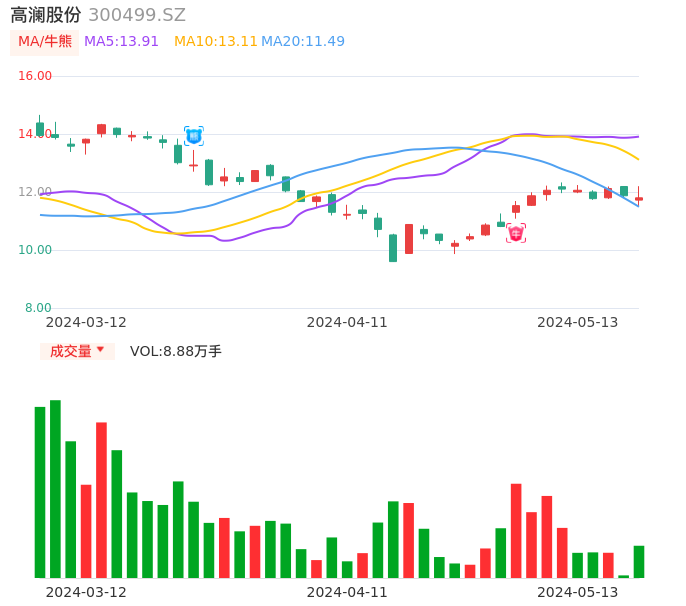
Task: Click the blue bear signal marker
Action: pos(194,136)
